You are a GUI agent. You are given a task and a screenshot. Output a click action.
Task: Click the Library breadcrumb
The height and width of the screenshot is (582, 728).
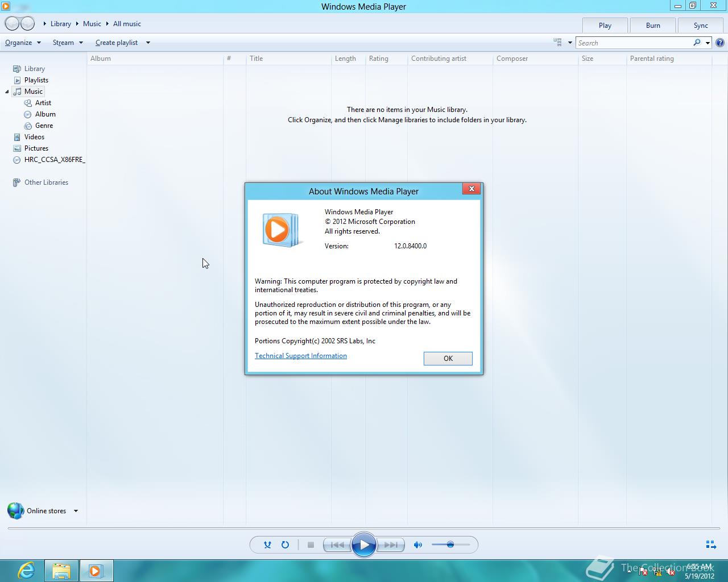(61, 24)
